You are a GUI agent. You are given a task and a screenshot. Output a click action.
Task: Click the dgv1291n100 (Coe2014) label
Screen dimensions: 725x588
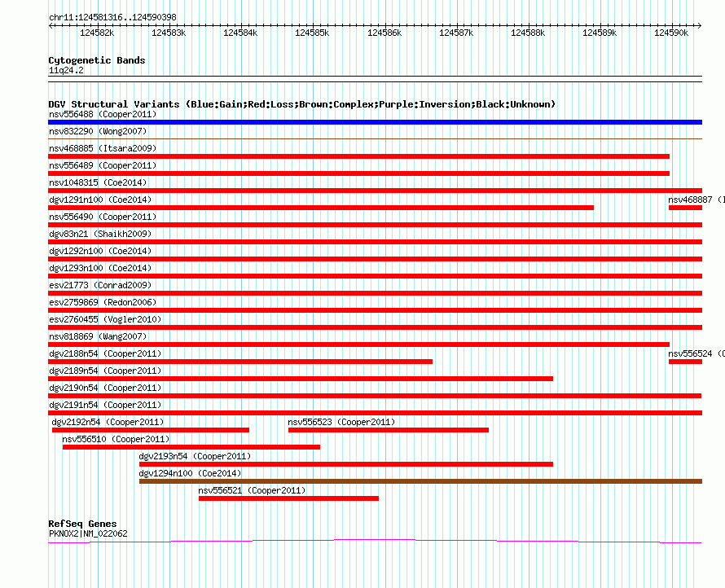click(100, 200)
